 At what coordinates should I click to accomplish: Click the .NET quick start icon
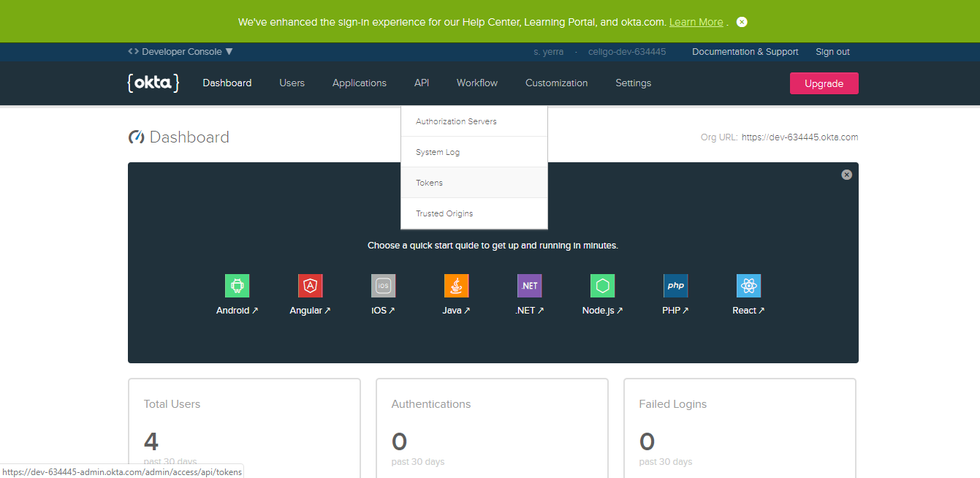(529, 286)
